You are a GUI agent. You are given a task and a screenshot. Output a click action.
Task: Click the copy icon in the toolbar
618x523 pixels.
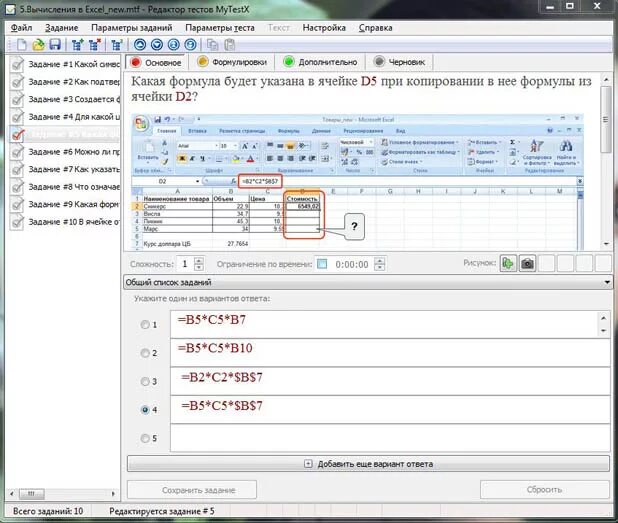click(213, 45)
